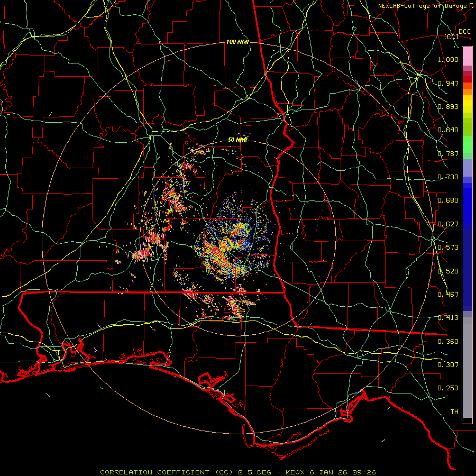Click the 0.573 legend value
This screenshot has width=476, height=476.
(448, 248)
